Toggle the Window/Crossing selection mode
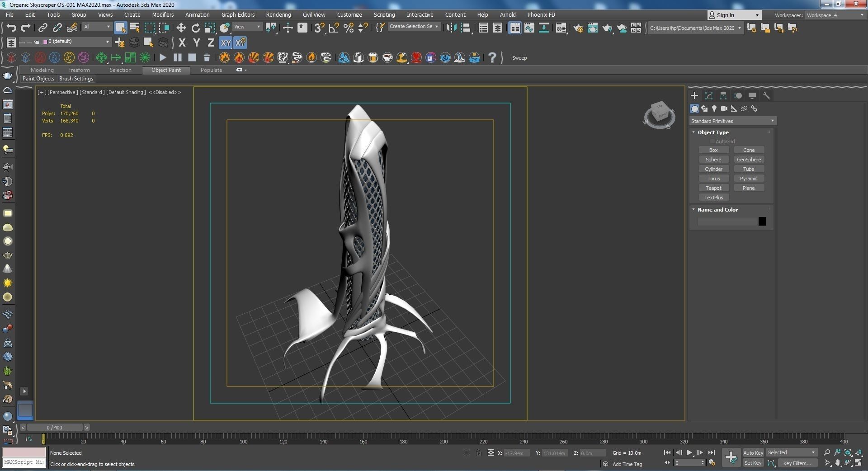Screen dimensions: 868x471 (x=164, y=28)
